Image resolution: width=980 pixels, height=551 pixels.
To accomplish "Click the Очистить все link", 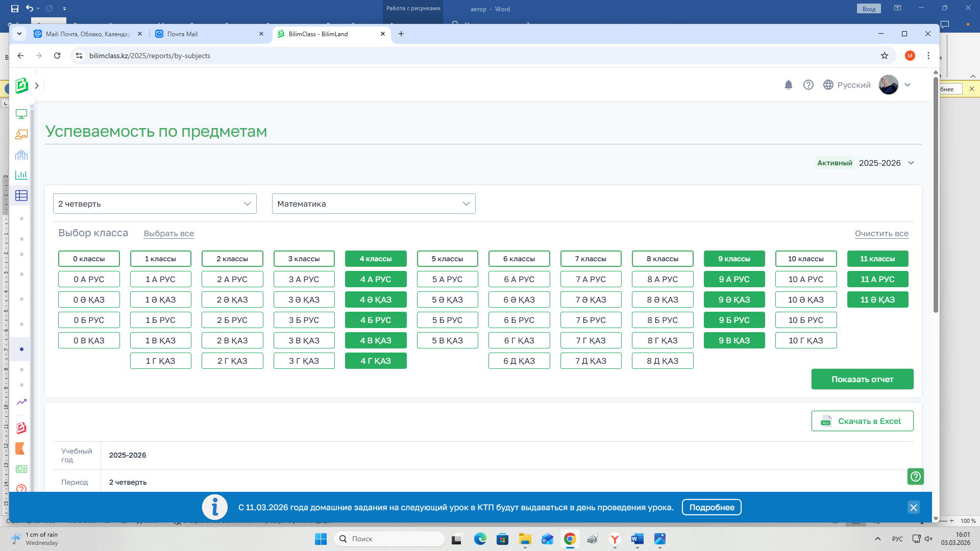I will pyautogui.click(x=881, y=234).
